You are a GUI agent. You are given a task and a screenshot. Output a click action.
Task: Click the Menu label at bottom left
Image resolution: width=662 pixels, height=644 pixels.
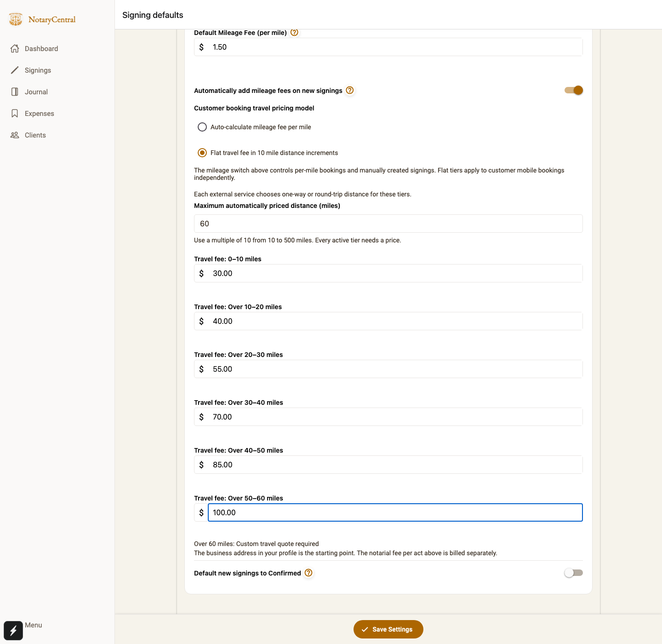click(x=34, y=625)
